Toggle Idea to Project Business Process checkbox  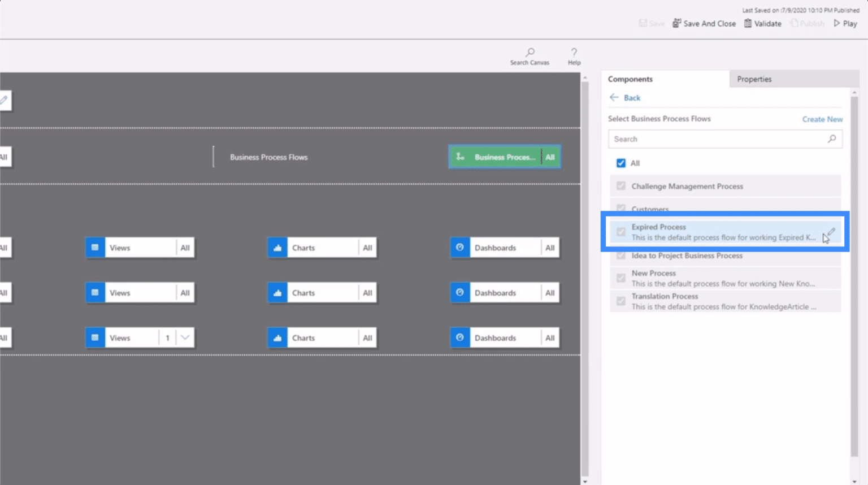(621, 256)
